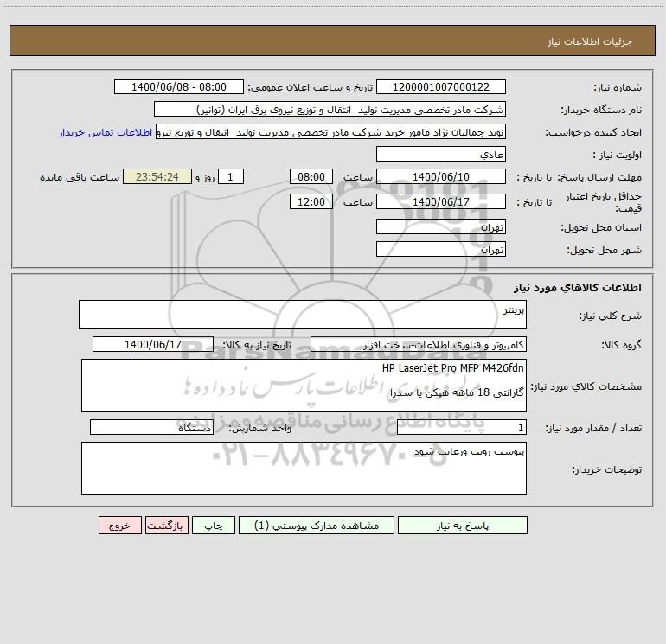Viewport: 666px width, 644px height.
Task: Click the label مهلت ارسال پاسخ
Action: point(599,177)
